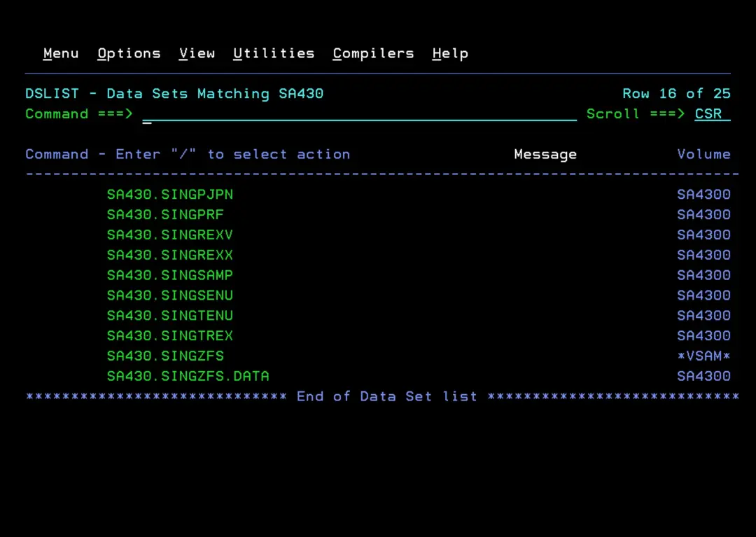Click the *VSAM* volume entry

[704, 356]
